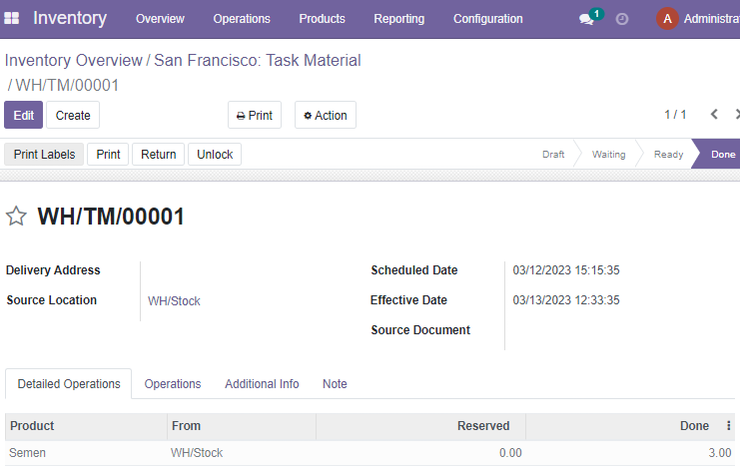The image size is (740, 466).
Task: Go to Inventory Overview breadcrumb
Action: pos(73,60)
